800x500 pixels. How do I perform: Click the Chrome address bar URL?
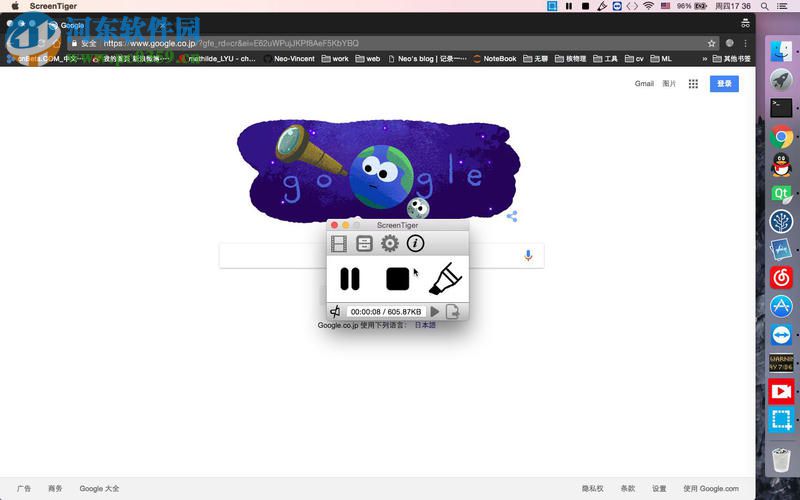231,43
